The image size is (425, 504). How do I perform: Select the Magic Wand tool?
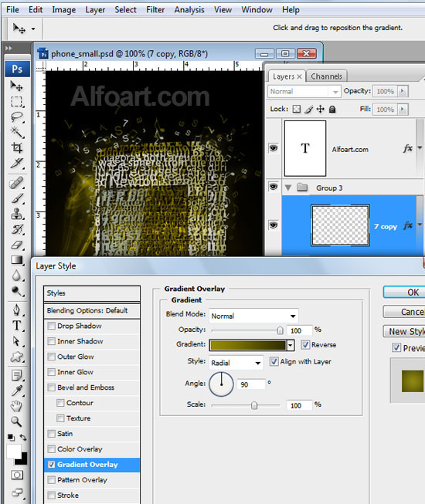point(16,132)
